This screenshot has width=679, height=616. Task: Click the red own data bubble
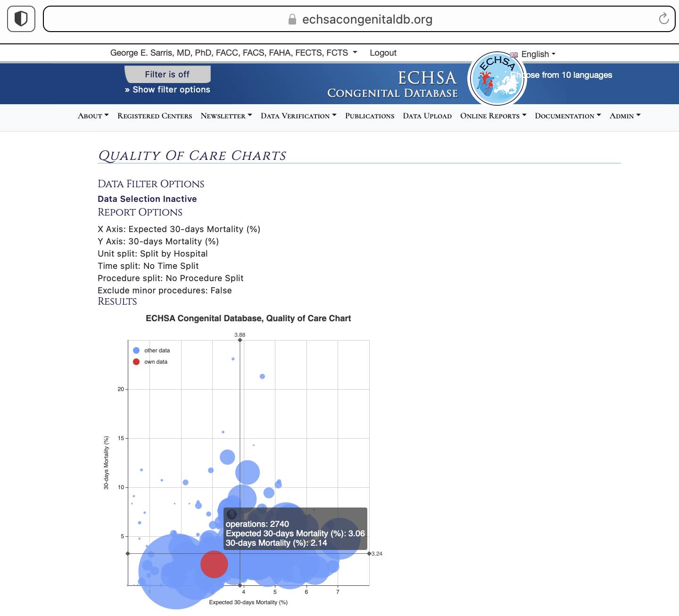click(214, 564)
